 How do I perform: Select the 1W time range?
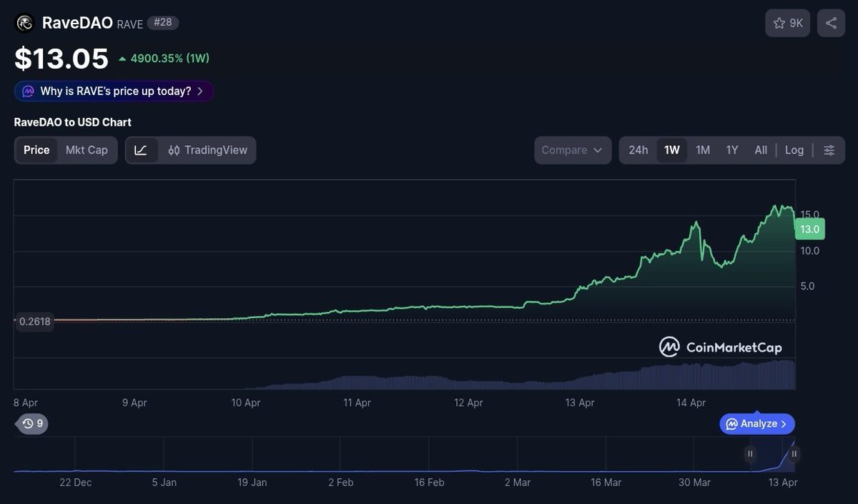click(x=672, y=150)
